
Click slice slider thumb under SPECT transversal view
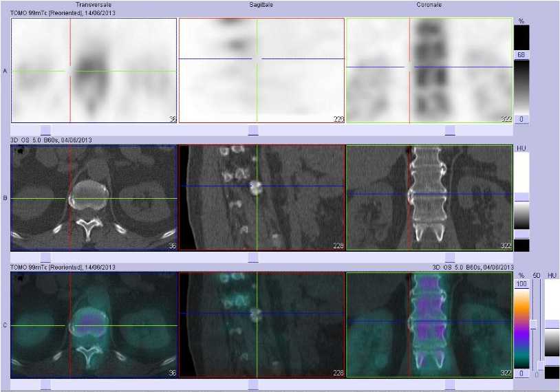click(45, 130)
